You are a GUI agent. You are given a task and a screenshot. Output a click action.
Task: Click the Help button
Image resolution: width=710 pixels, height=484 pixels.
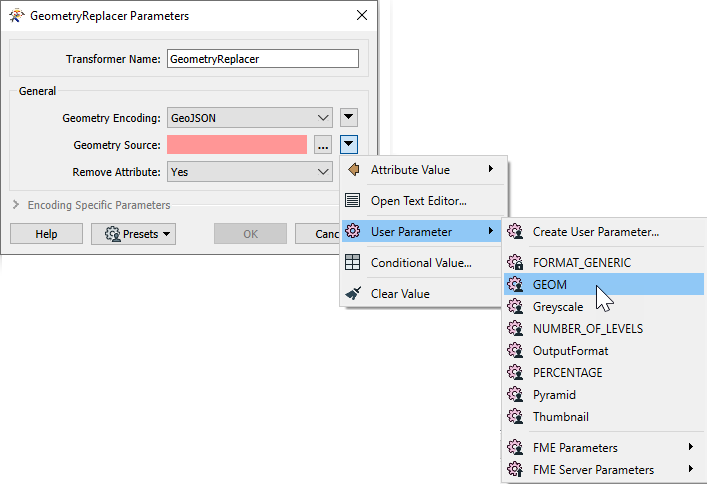[47, 234]
